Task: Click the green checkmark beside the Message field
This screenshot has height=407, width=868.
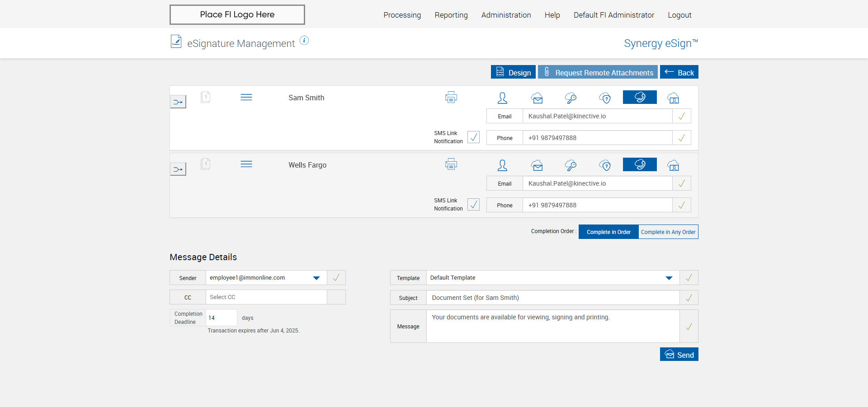Action: click(689, 326)
